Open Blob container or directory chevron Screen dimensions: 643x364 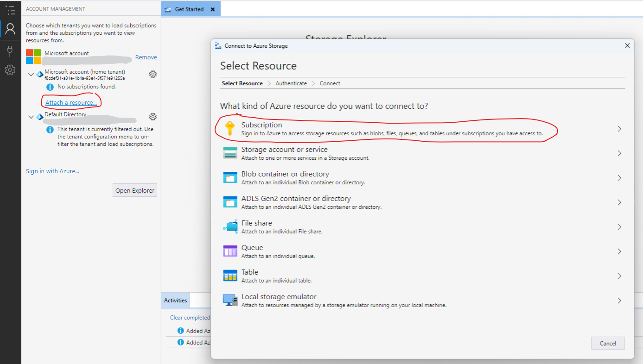(x=619, y=178)
